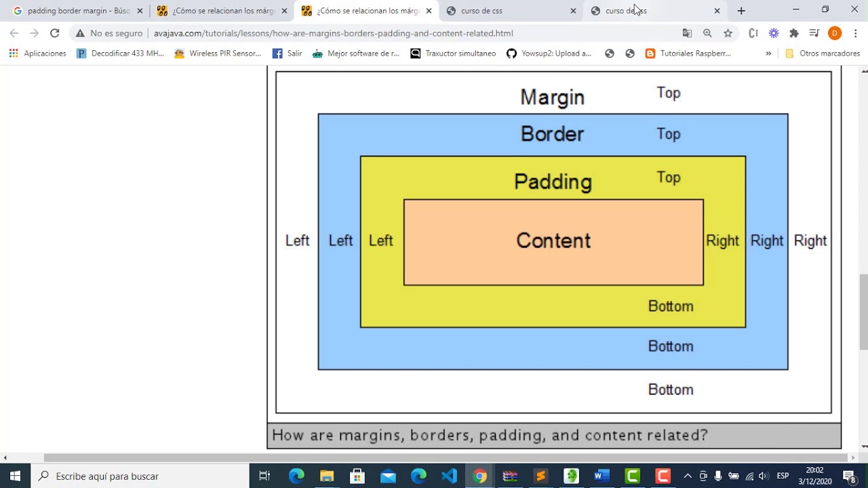Open Facebook Salir bookmark
868x488 pixels.
click(x=287, y=54)
